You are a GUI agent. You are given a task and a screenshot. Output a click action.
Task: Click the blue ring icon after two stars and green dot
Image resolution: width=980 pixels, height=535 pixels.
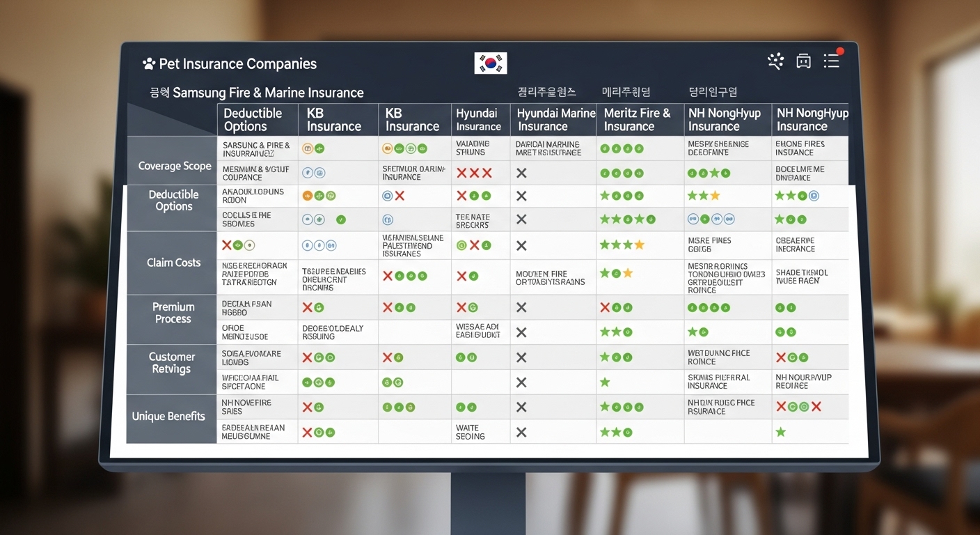(x=814, y=196)
